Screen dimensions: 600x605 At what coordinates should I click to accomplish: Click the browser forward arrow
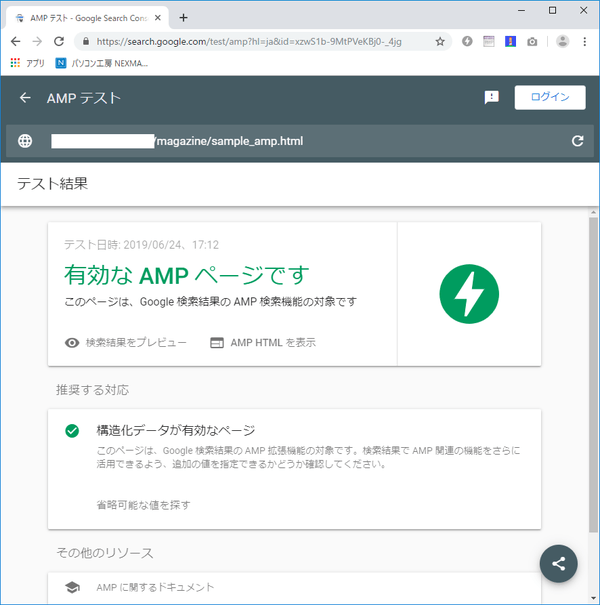pos(37,41)
